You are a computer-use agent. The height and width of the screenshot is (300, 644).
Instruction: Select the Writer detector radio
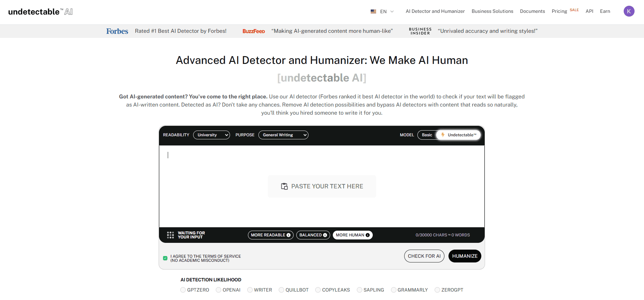pyautogui.click(x=250, y=290)
